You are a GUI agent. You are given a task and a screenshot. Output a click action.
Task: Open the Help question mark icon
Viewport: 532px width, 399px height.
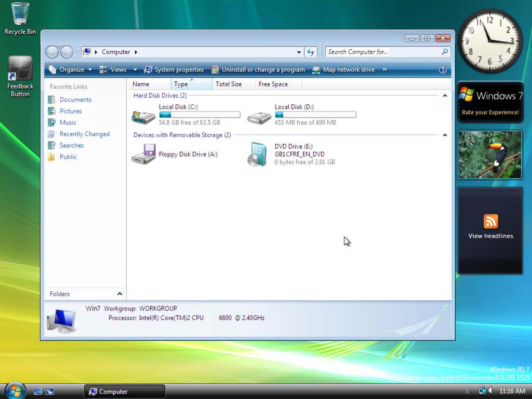[x=443, y=69]
